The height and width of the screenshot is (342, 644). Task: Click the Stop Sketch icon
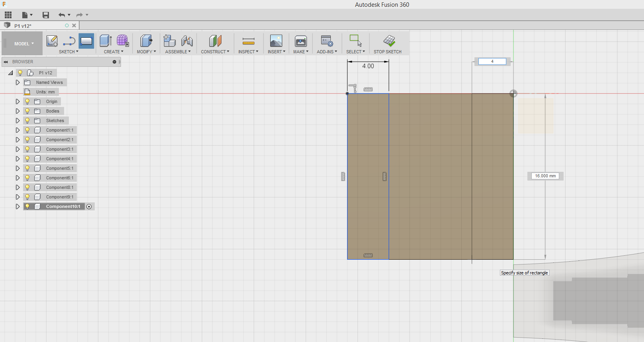pyautogui.click(x=389, y=41)
